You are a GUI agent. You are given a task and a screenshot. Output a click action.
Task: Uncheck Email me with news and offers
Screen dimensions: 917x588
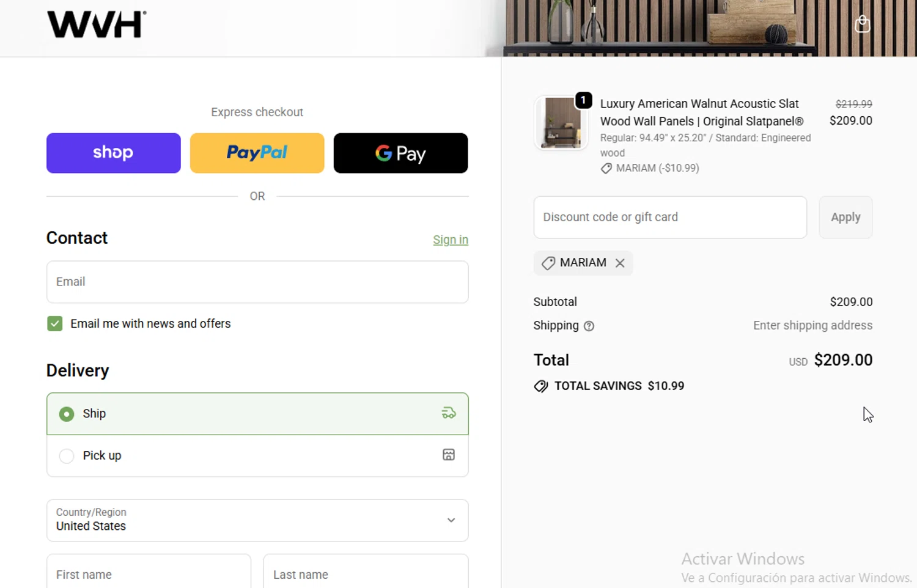tap(55, 324)
